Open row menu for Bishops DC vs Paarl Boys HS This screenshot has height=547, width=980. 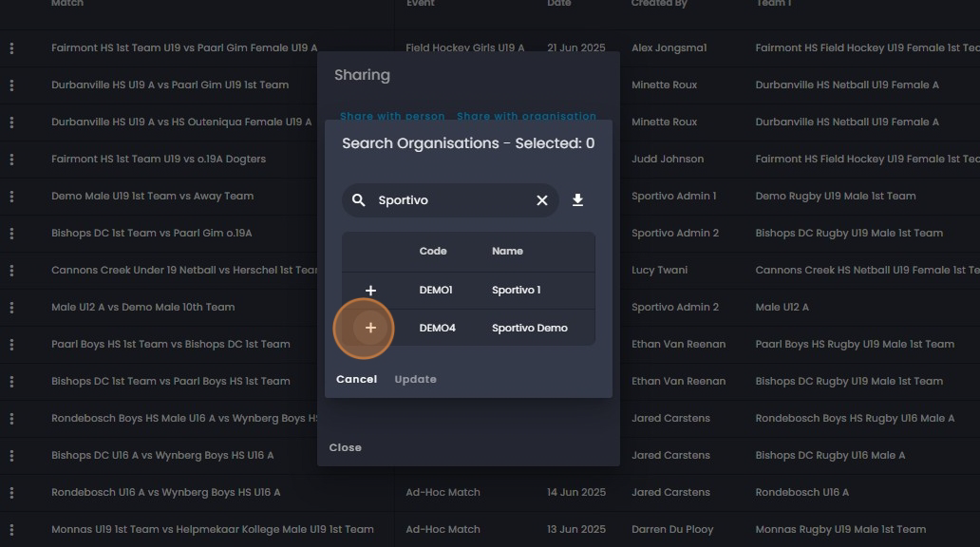[x=11, y=382]
